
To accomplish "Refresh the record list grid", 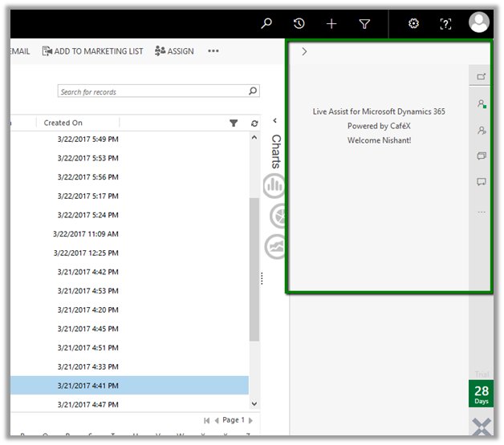I will (254, 123).
